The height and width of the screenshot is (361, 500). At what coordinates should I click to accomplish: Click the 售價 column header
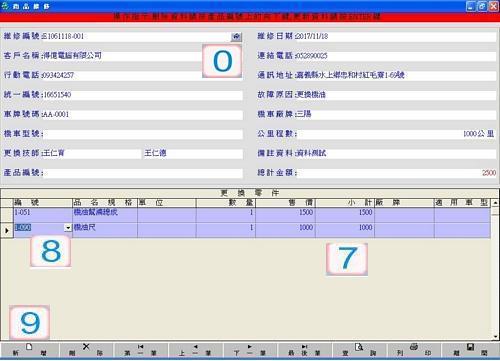coord(285,202)
